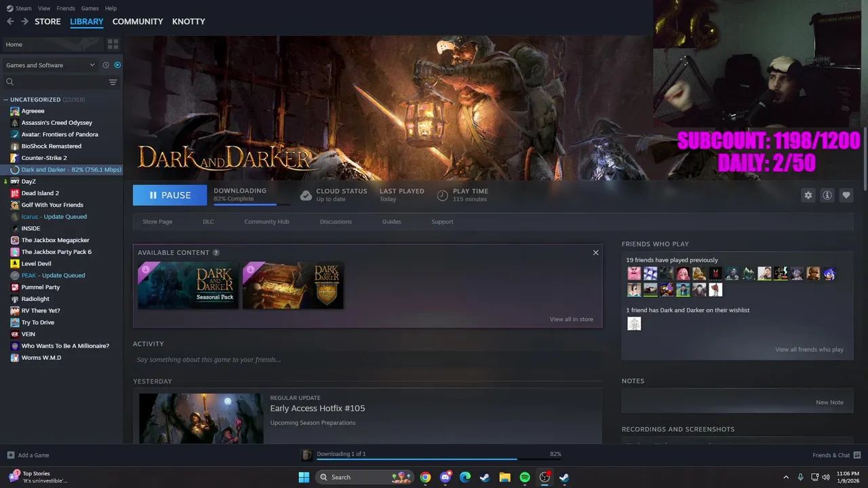868x488 pixels.
Task: Toggle the ready-to-play filter icon
Action: (x=117, y=65)
